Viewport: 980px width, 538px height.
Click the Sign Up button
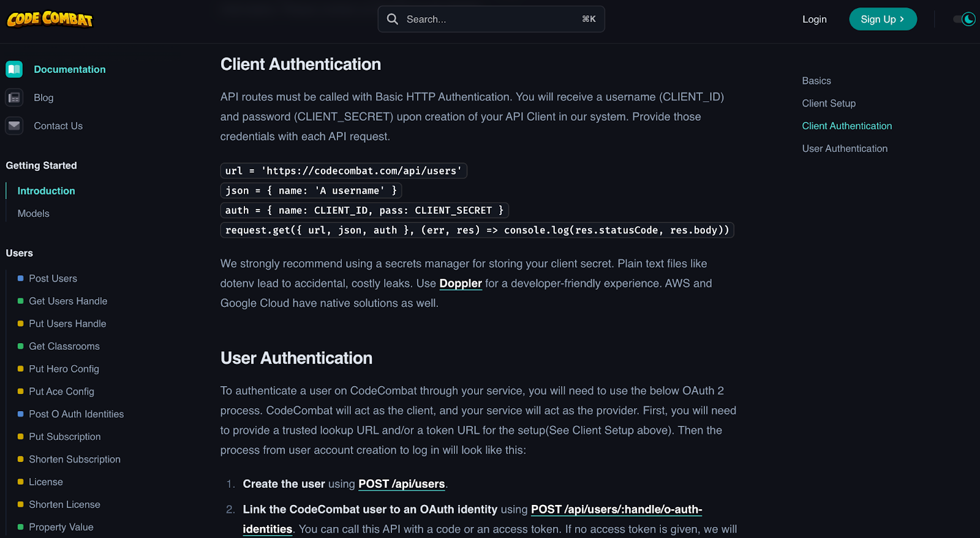pyautogui.click(x=883, y=19)
